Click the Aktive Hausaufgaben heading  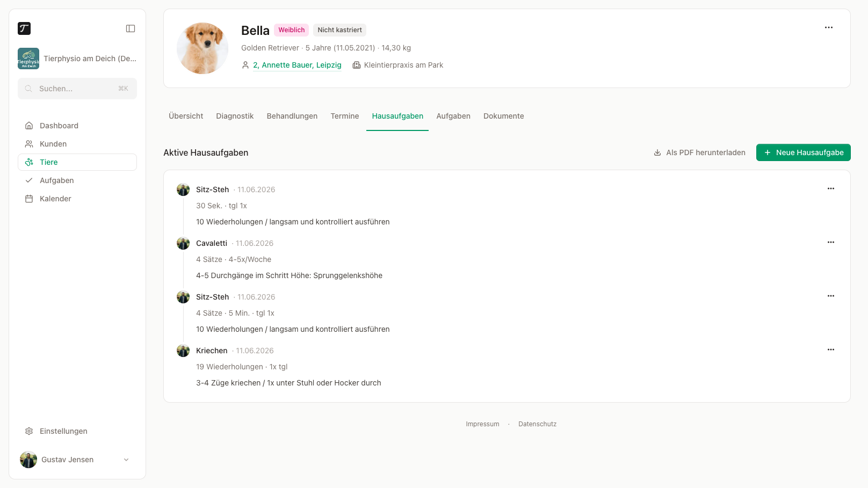(x=206, y=152)
